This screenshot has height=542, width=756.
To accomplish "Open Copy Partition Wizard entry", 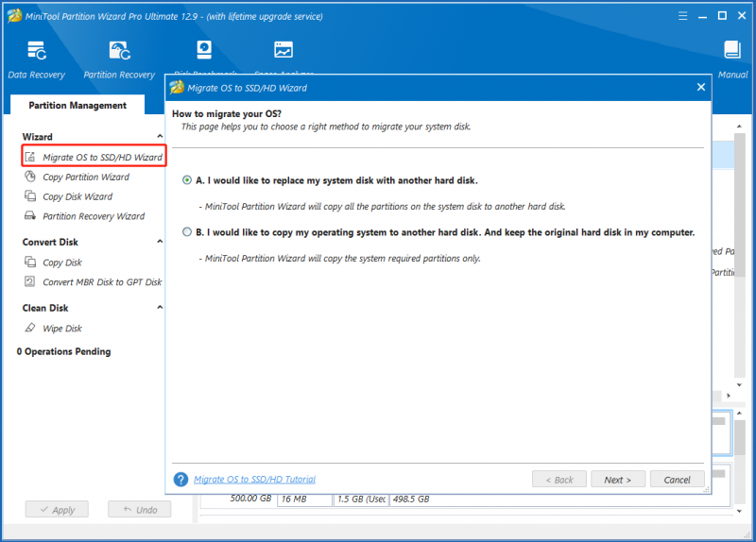I will click(x=86, y=177).
